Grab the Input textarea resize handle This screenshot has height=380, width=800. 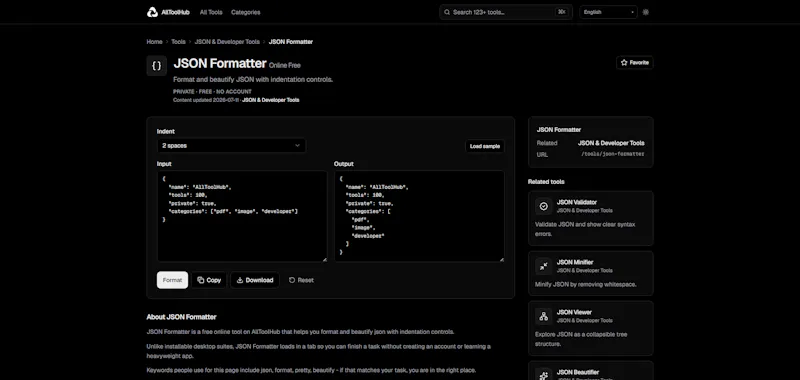click(324, 260)
